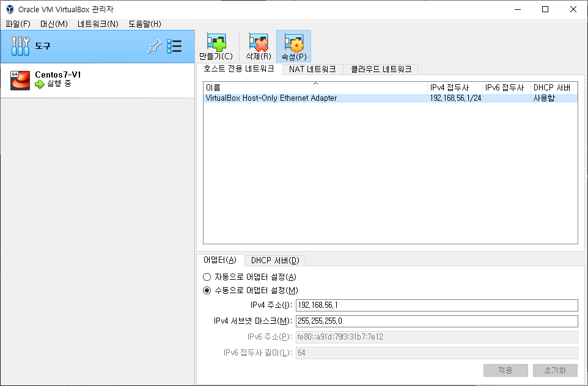Maximize the VirtualBox window
The width and height of the screenshot is (588, 386).
tap(545, 9)
